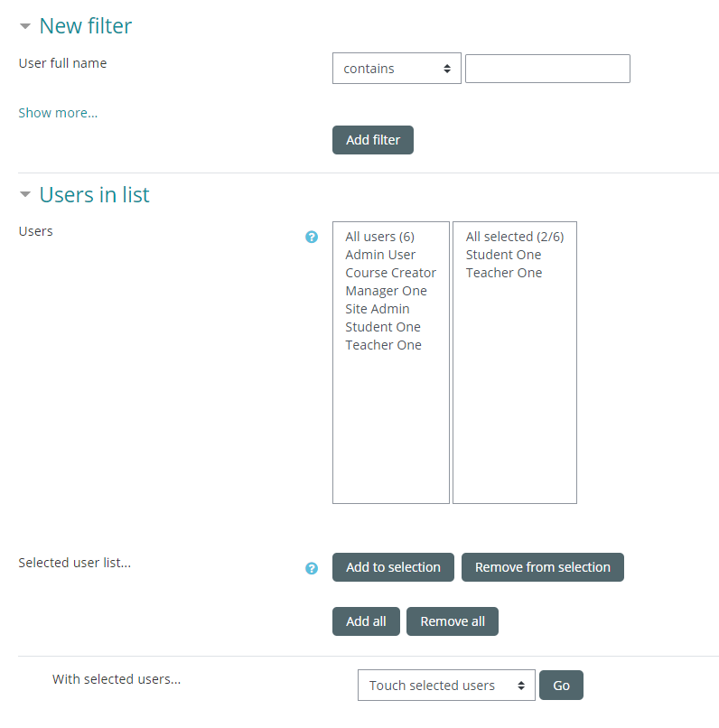Open the 'Touch selected users' action dropdown
The image size is (719, 728).
pyautogui.click(x=446, y=686)
